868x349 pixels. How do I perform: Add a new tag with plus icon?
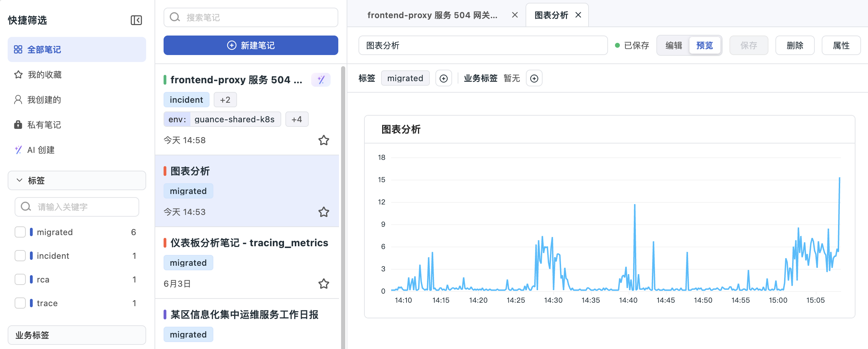pos(444,78)
